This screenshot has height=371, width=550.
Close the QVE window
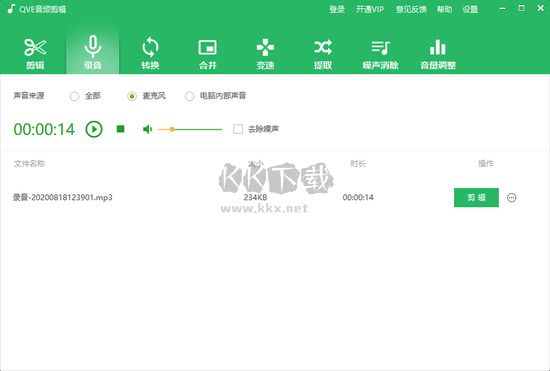coord(541,8)
